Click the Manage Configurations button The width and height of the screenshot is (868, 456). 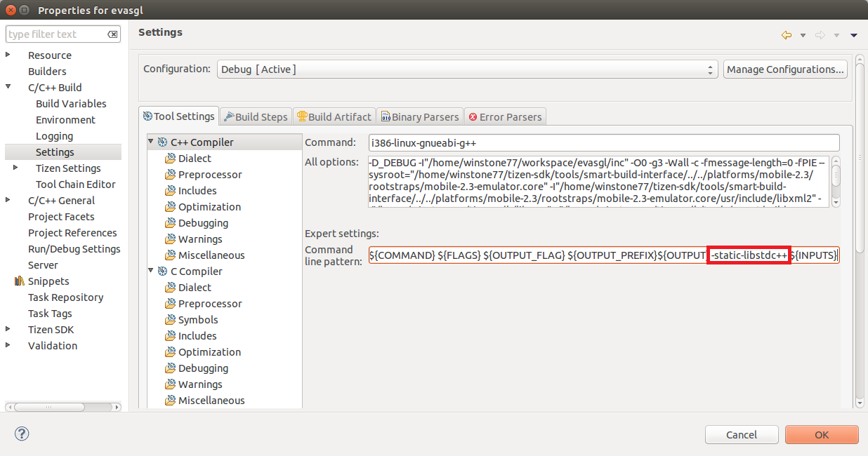[784, 69]
